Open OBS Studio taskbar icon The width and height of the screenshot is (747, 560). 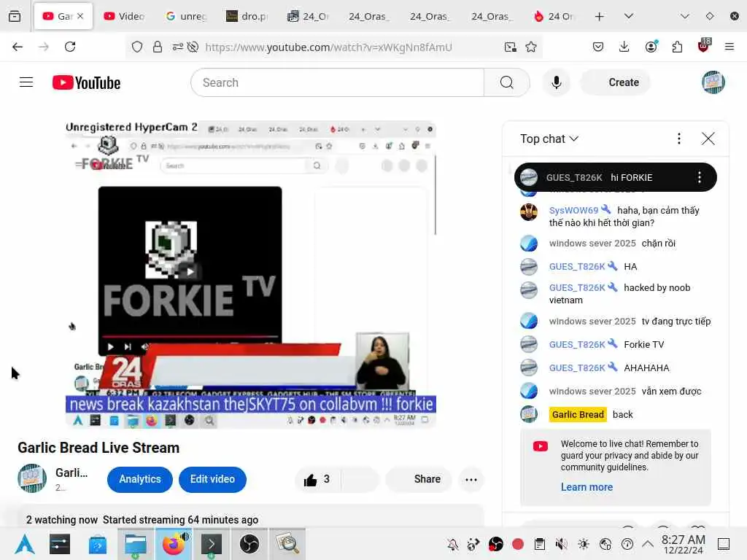click(x=249, y=544)
